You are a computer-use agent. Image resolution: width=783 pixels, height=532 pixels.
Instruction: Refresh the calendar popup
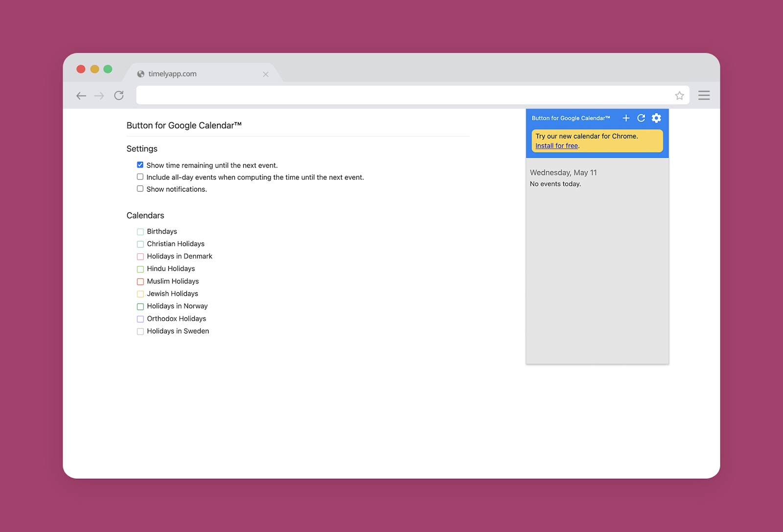tap(641, 118)
